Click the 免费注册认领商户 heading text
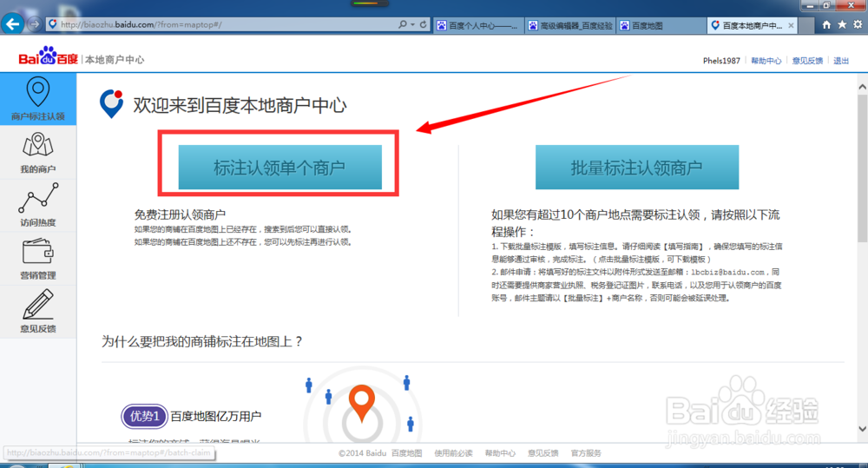Screen dimensions: 868x468 click(x=180, y=214)
